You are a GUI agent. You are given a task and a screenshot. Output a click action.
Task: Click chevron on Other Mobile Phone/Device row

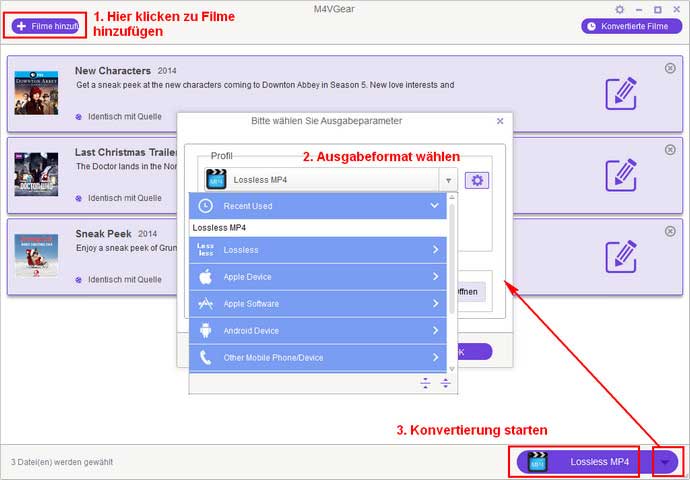coord(435,357)
